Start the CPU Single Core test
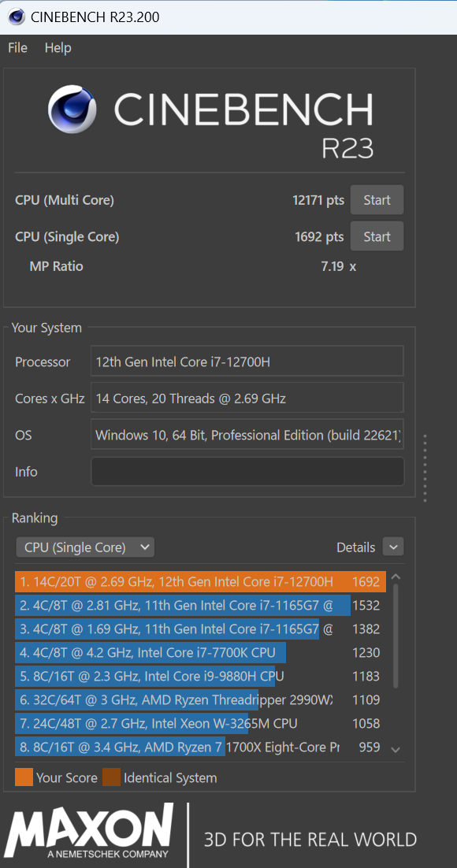Image resolution: width=457 pixels, height=868 pixels. pyautogui.click(x=377, y=236)
